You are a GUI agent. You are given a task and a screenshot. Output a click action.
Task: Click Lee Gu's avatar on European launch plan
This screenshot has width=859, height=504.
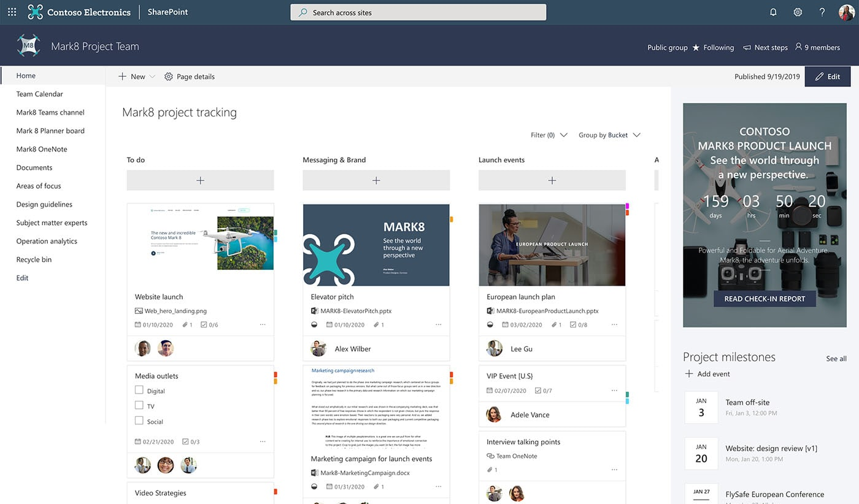[495, 348]
